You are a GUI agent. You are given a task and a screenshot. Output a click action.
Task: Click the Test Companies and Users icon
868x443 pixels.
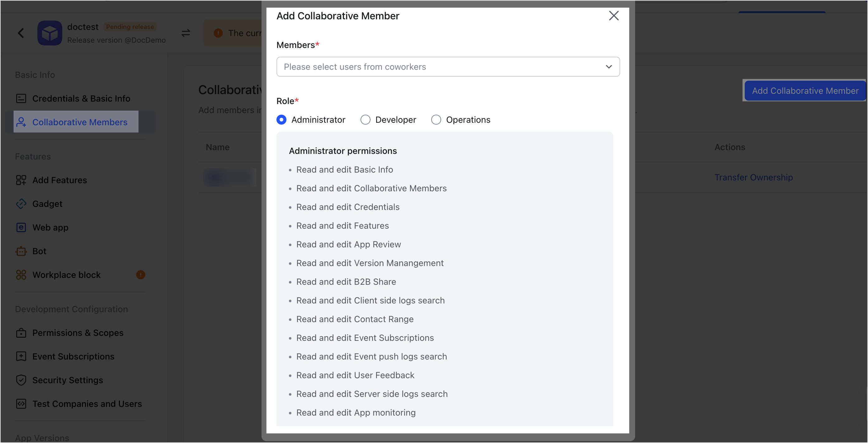(x=21, y=403)
